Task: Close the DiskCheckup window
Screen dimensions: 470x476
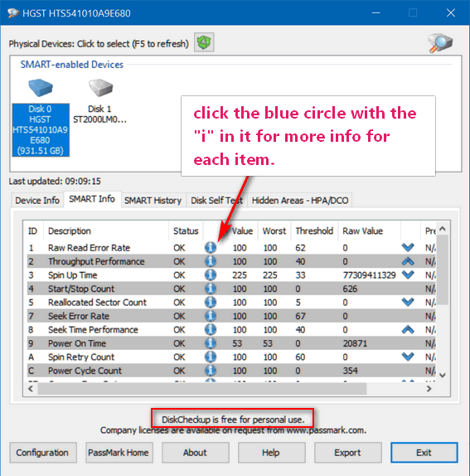Action: coord(451,12)
